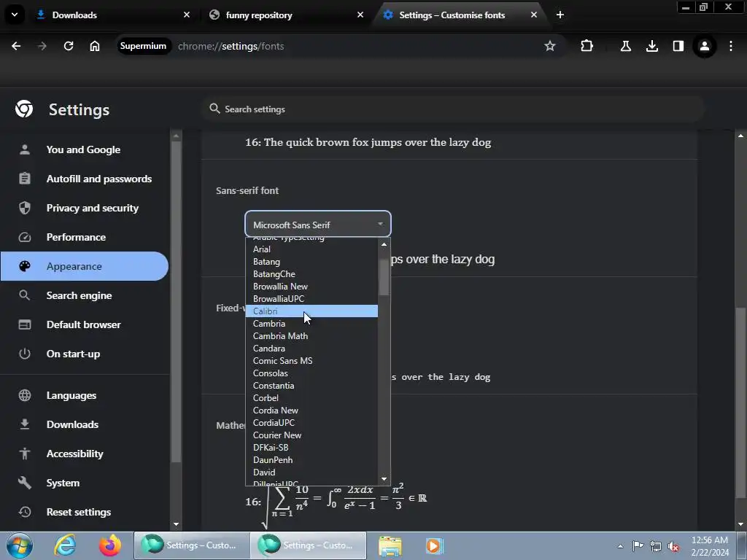Select Comic Sans MS font

click(311, 360)
